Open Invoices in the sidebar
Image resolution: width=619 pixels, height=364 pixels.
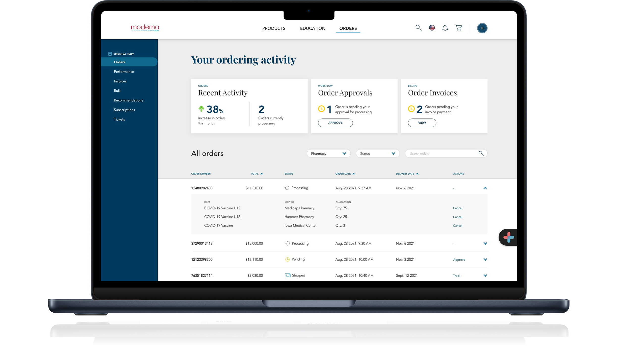click(x=120, y=81)
